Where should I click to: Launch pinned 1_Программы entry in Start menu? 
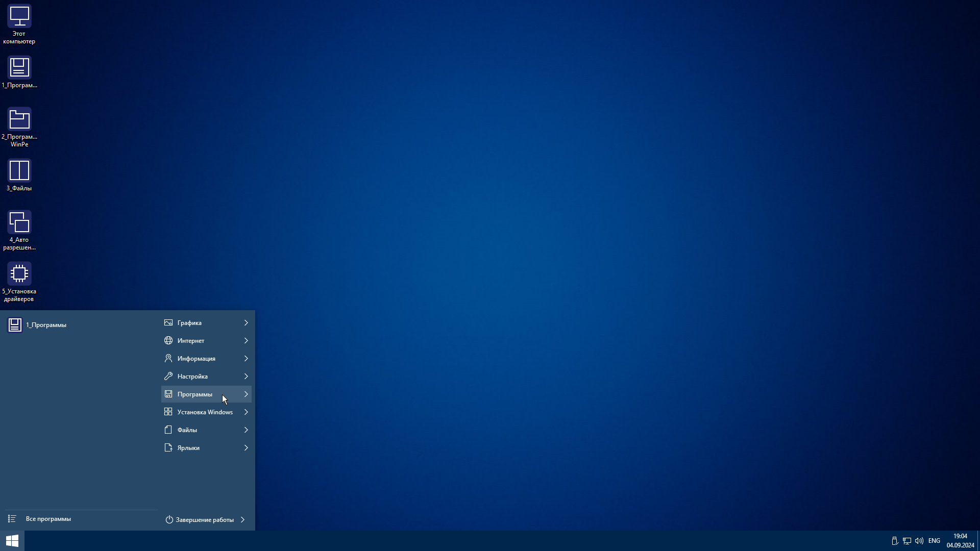[x=81, y=325]
